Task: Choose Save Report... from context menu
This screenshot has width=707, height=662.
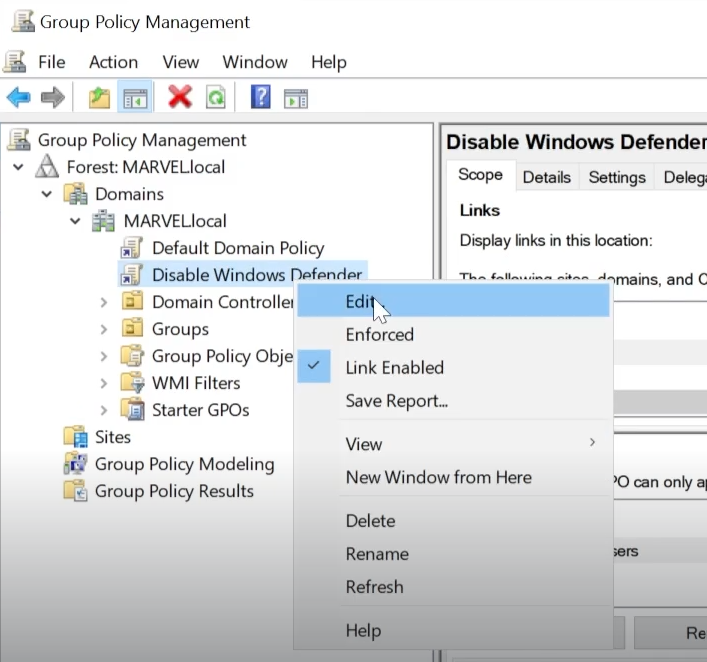Action: [x=453, y=400]
